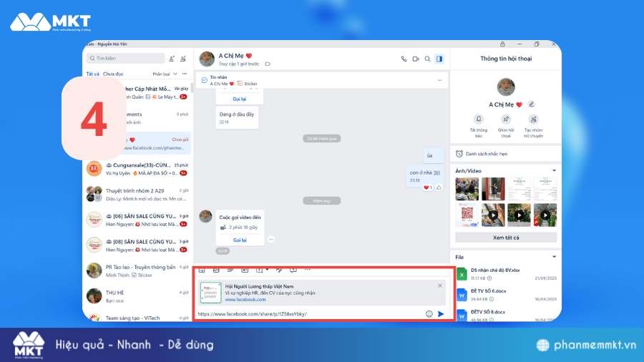Click more options in chat input toolbar

pos(307,270)
